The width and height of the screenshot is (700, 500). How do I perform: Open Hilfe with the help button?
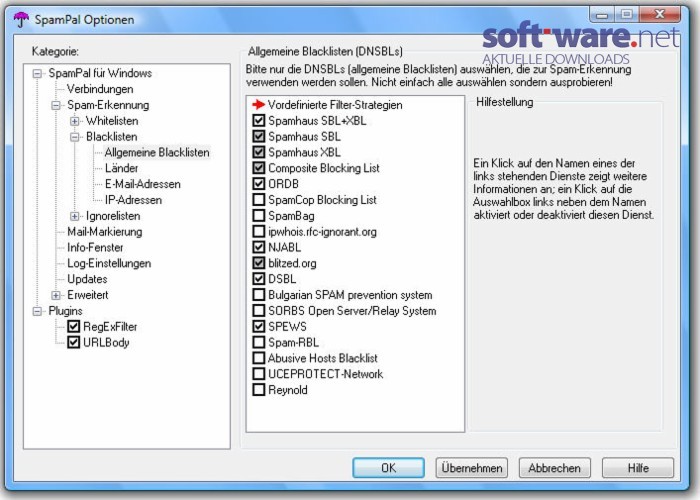pos(638,467)
